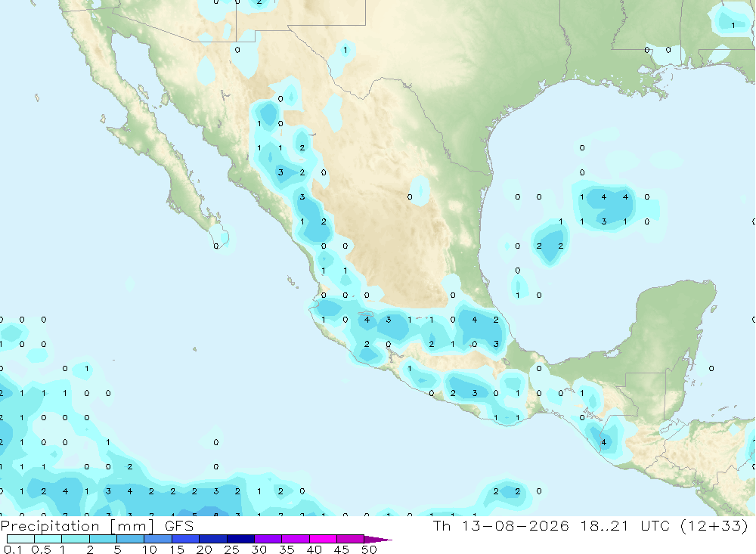
Task: Click the legend label "35"
Action: point(287,549)
